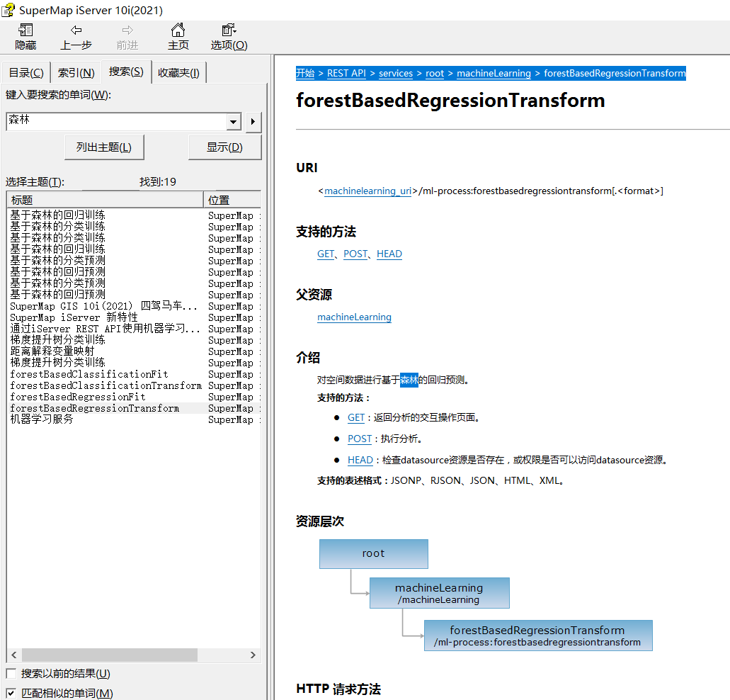The width and height of the screenshot is (730, 700).
Task: Focus the search word input field
Action: (x=116, y=122)
